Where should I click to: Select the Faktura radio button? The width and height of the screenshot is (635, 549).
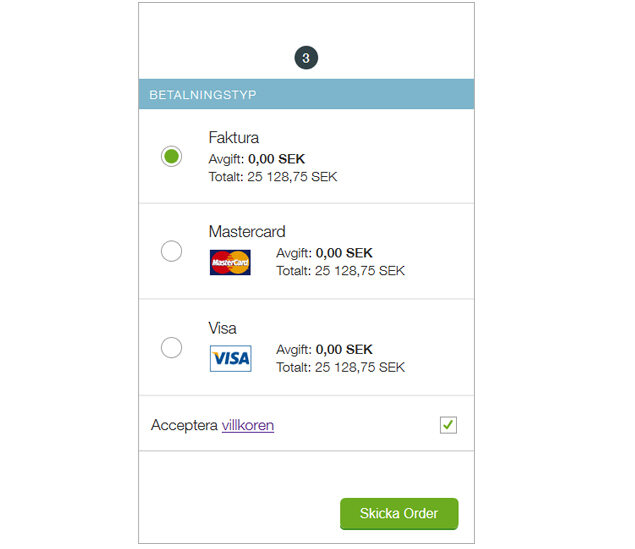[x=171, y=156]
